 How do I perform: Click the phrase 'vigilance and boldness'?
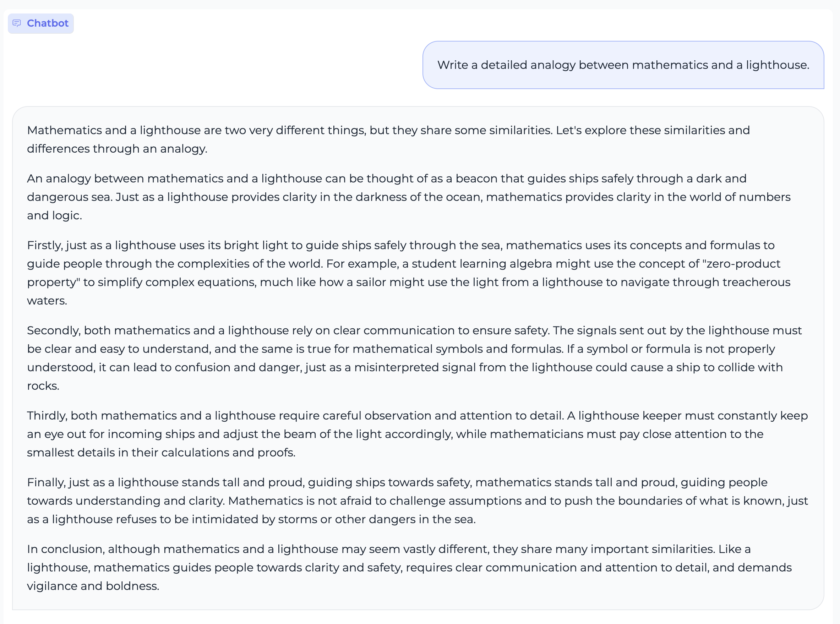[x=93, y=586]
